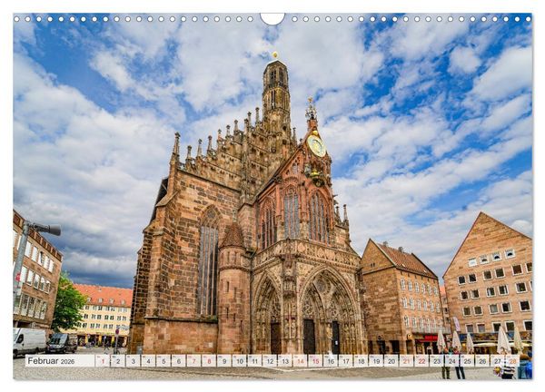This screenshot has width=545, height=392.
Task: Click the calendar hanging hole at top center
Action: (x=272, y=18)
